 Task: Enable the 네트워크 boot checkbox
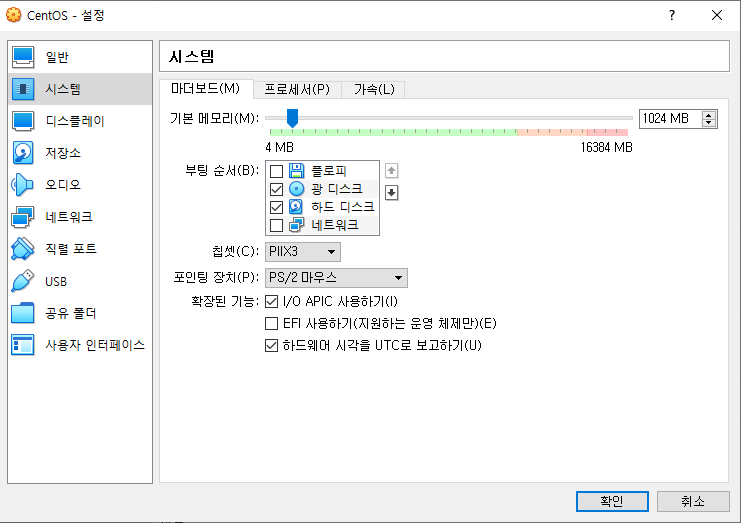[276, 225]
